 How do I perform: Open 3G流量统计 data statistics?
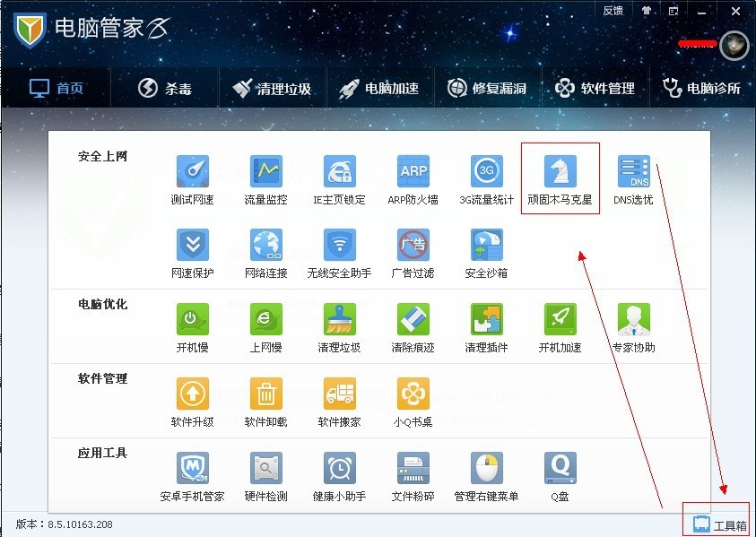[x=486, y=180]
